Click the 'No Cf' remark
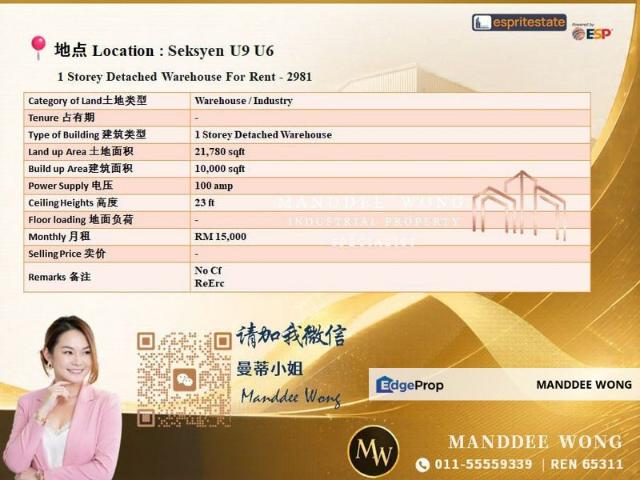This screenshot has width=640, height=480. [x=208, y=271]
